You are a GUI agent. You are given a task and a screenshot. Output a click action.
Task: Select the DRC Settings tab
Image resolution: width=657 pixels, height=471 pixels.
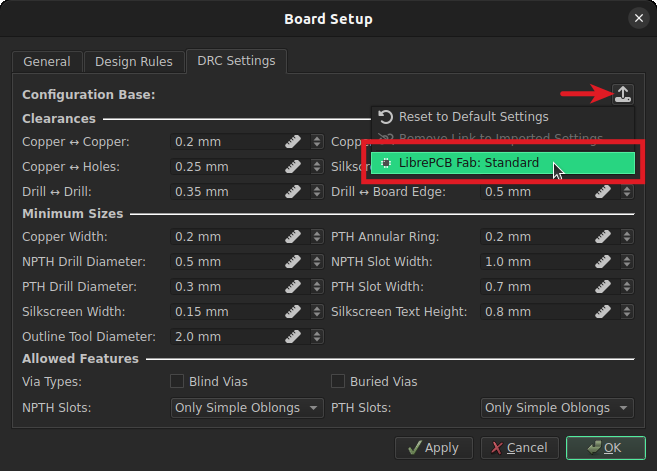tap(236, 61)
